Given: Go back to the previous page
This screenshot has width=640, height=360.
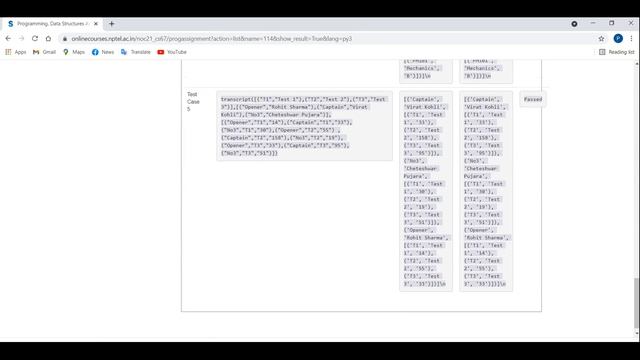Looking at the screenshot, I should [8, 38].
